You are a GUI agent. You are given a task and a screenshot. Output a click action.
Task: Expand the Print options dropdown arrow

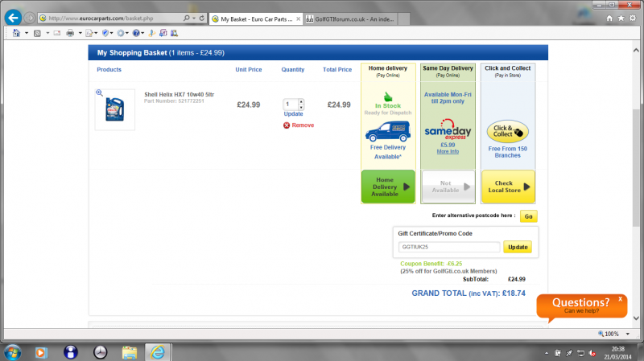(79, 33)
